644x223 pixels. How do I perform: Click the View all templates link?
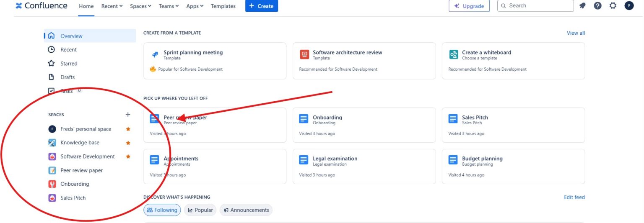[576, 33]
